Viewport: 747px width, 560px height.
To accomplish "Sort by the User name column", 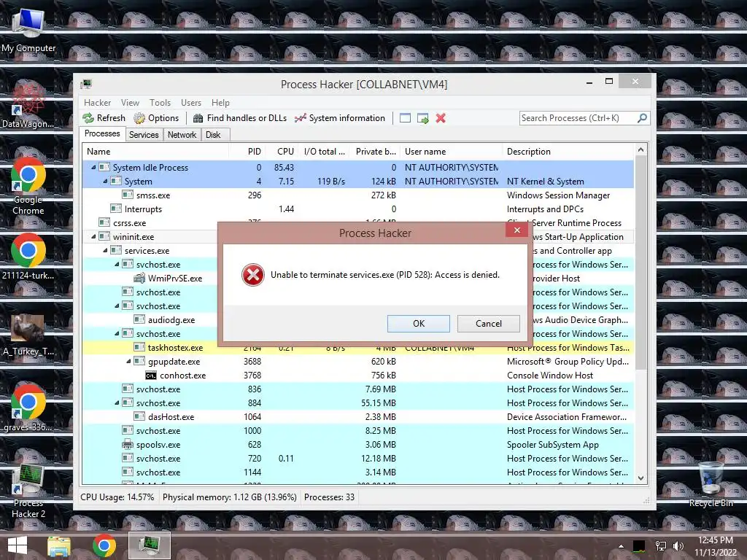I will tap(451, 152).
